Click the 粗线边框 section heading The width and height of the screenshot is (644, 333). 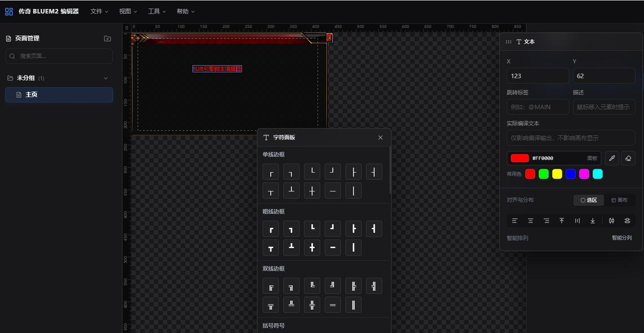[273, 212]
